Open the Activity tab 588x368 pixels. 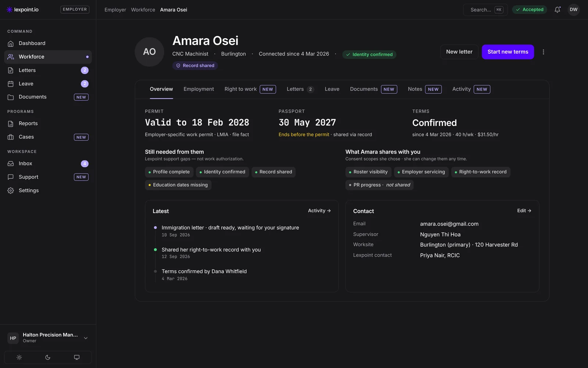click(x=471, y=89)
